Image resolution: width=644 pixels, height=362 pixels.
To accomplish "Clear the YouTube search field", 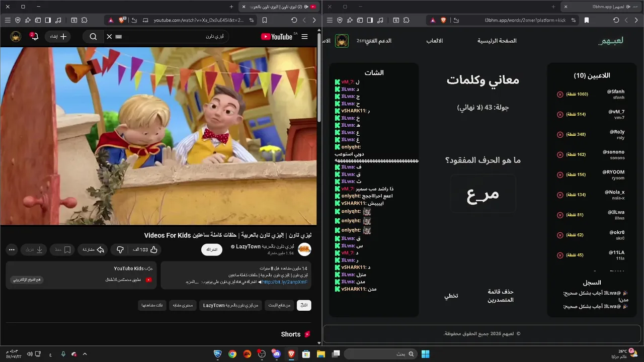I will (109, 37).
